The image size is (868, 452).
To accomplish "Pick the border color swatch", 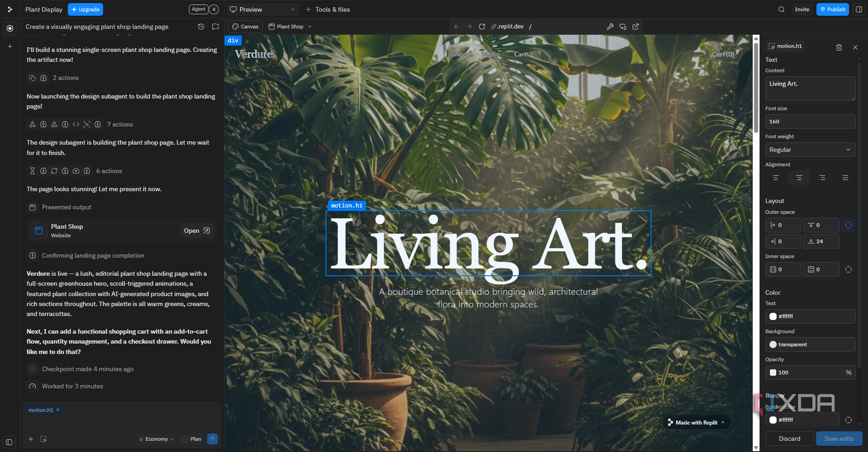I will coord(773,420).
